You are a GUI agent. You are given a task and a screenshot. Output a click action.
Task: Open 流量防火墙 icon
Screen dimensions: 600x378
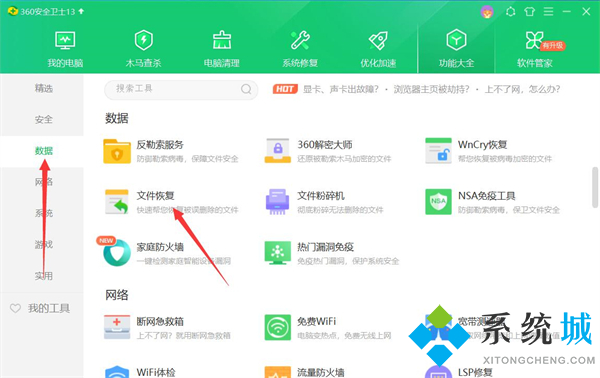tap(277, 372)
